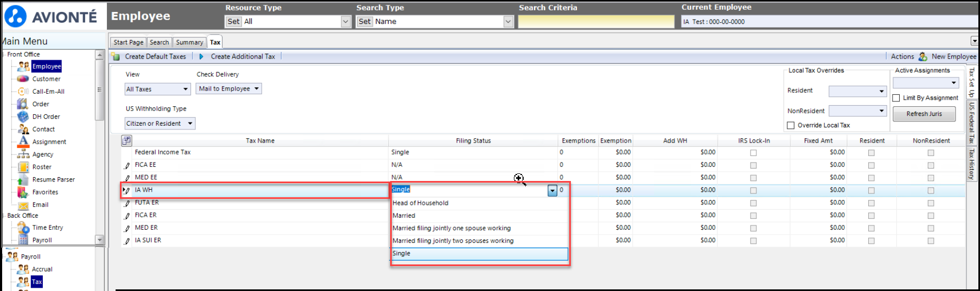Click the Create Additional Tax arrow icon

click(201, 56)
